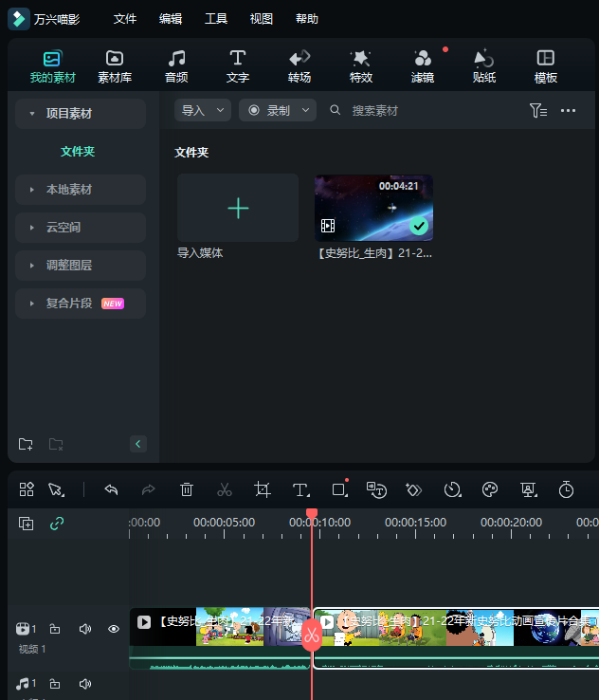
Task: Collapse the 项目素材 tree section
Action: tap(31, 114)
